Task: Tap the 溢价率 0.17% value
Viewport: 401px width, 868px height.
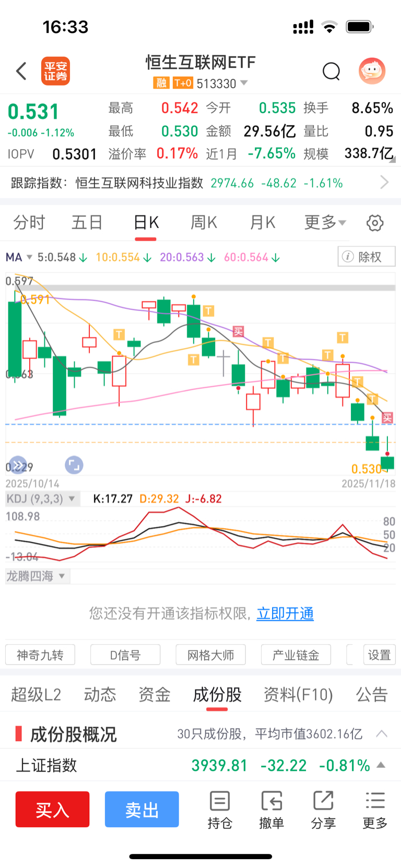Action: 177,153
